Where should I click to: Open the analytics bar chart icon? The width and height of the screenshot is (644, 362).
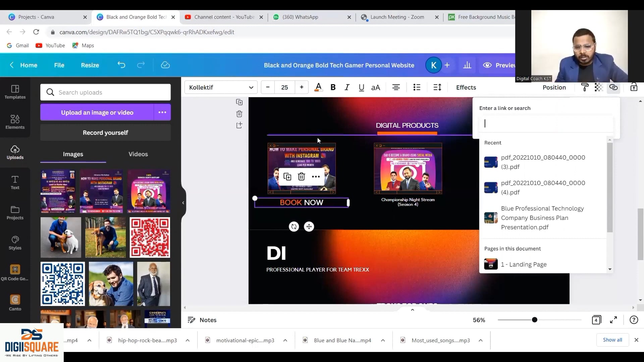tap(467, 65)
